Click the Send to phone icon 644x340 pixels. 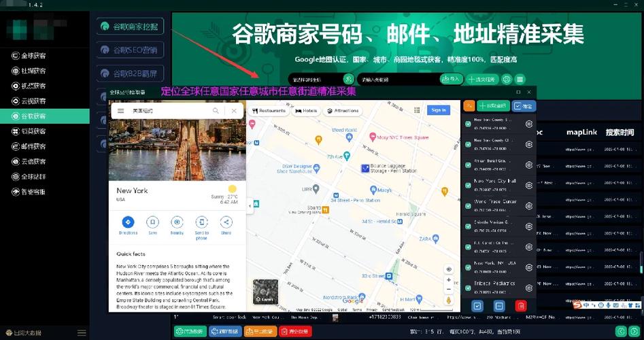[x=202, y=222]
